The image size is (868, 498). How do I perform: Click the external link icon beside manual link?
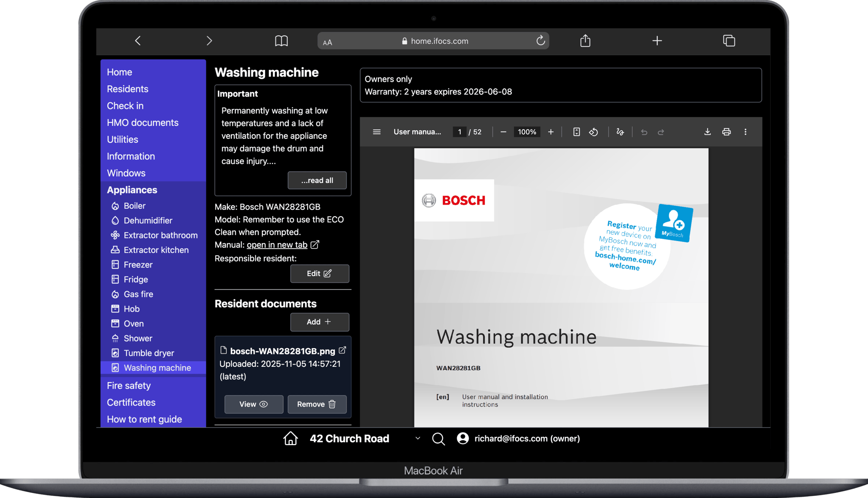point(315,244)
